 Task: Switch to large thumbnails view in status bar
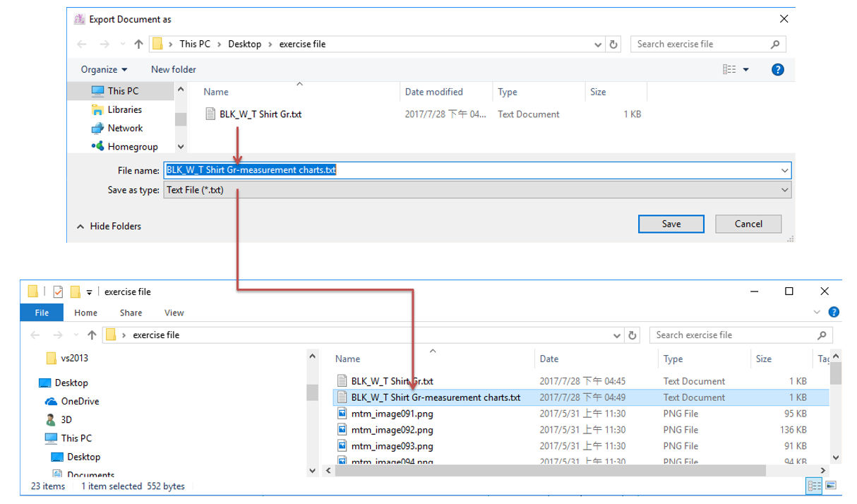pyautogui.click(x=831, y=486)
